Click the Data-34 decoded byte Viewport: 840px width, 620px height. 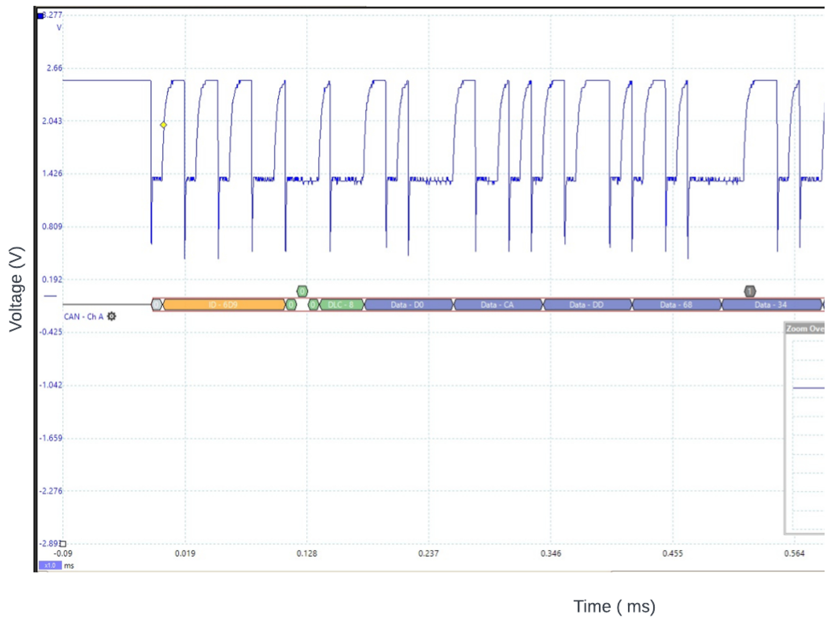tap(771, 304)
